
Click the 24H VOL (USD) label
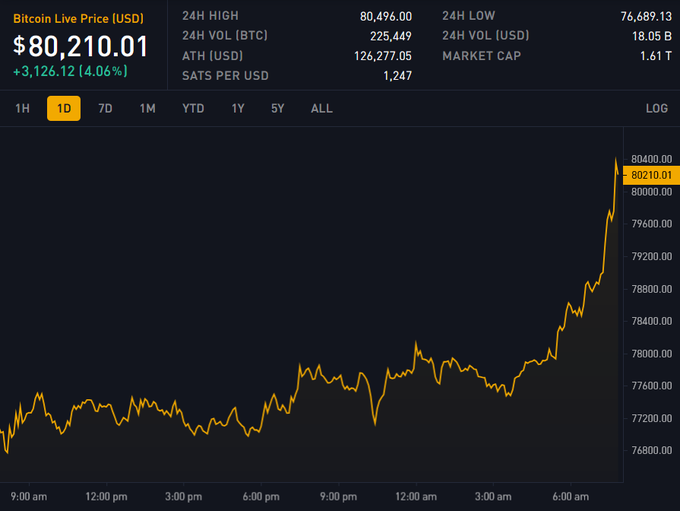(x=486, y=36)
